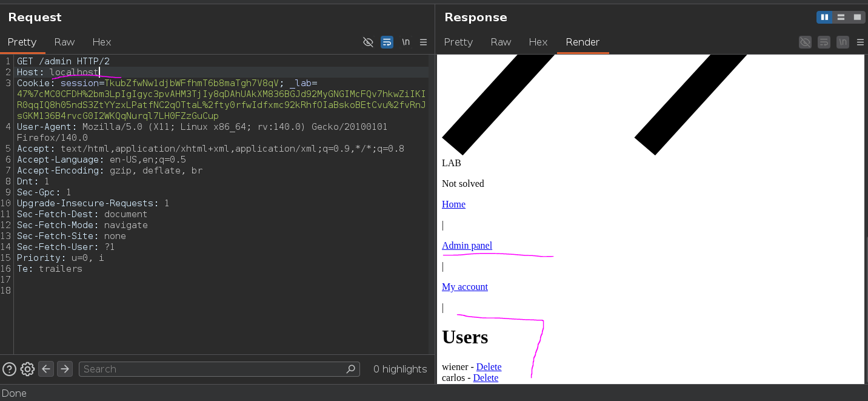Click the Sec-Gpc: 1 header line
The width and height of the screenshot is (868, 401).
click(44, 192)
